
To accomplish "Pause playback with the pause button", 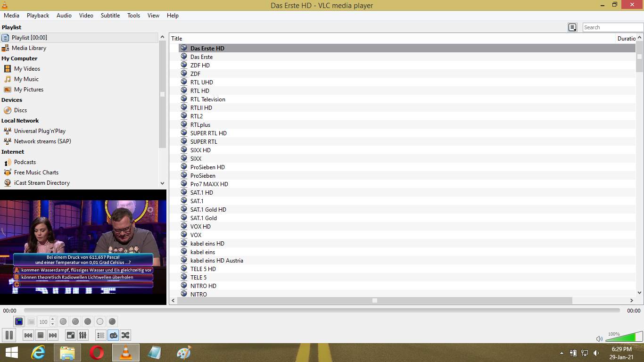I will click(9, 335).
